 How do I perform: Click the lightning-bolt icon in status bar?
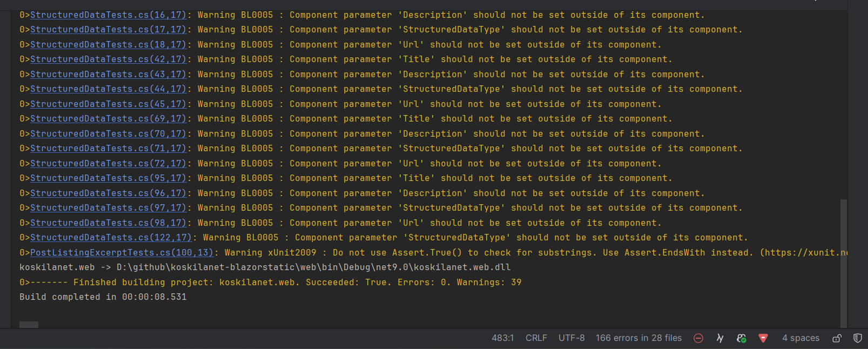(720, 338)
